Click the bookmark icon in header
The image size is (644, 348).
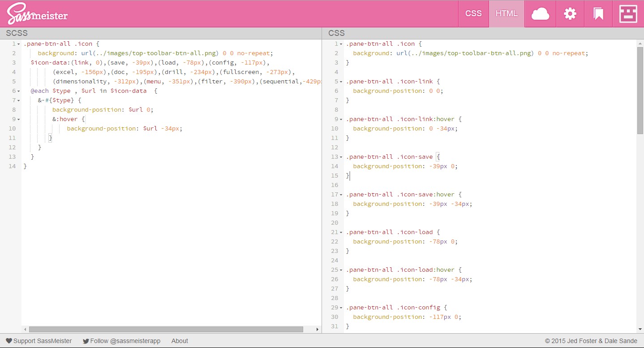point(598,14)
